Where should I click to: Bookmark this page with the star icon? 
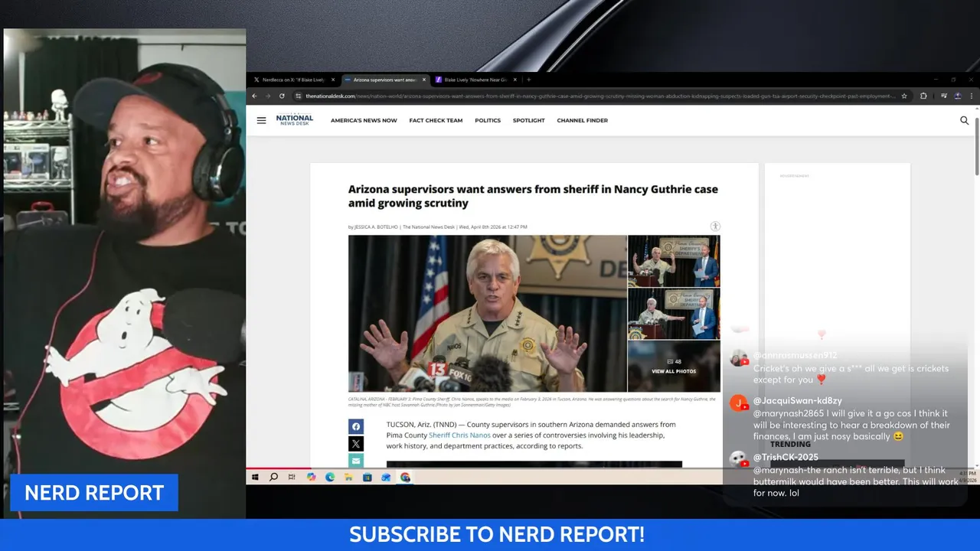(904, 96)
